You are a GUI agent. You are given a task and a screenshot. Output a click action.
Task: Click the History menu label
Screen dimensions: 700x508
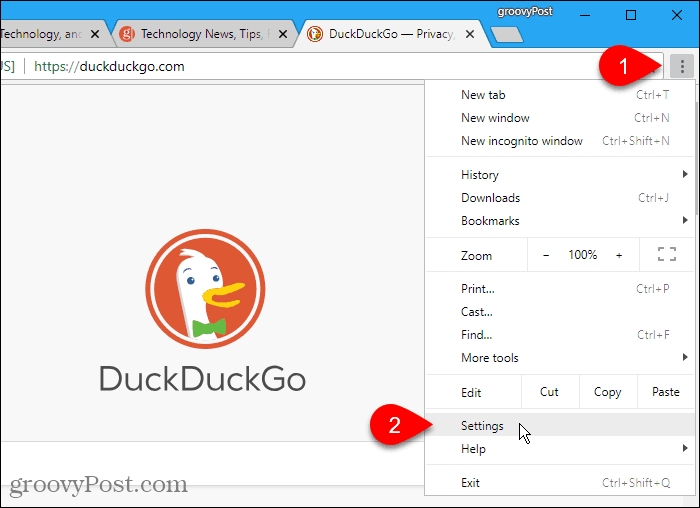coord(480,175)
